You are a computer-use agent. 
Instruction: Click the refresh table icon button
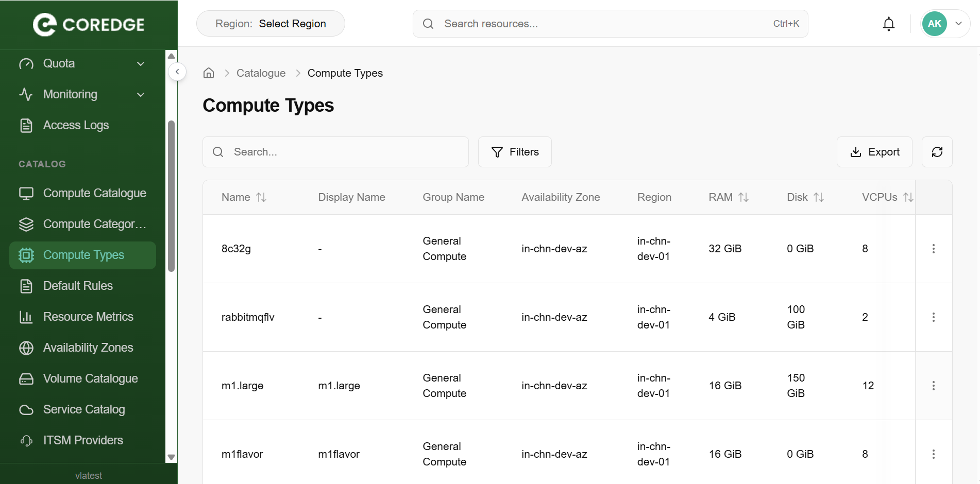coord(937,152)
